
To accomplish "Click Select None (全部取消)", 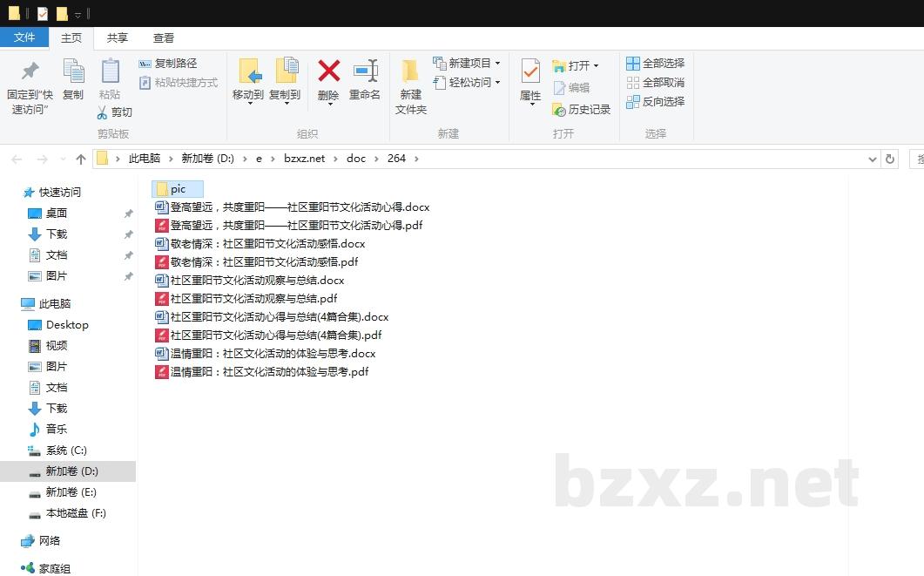I will [633, 83].
